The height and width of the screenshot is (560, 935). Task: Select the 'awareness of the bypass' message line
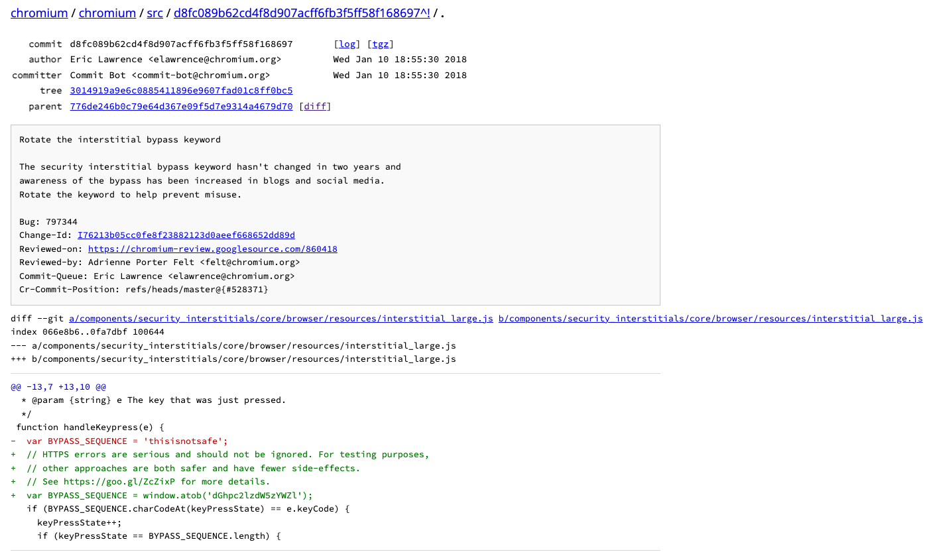click(202, 181)
